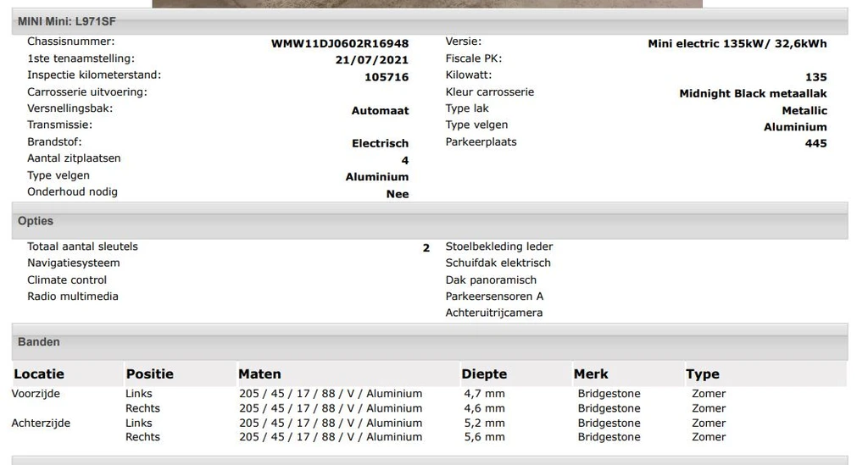Select 'Midnight Black metaallak' colour value
Image resolution: width=868 pixels, height=465 pixels.
[x=753, y=93]
